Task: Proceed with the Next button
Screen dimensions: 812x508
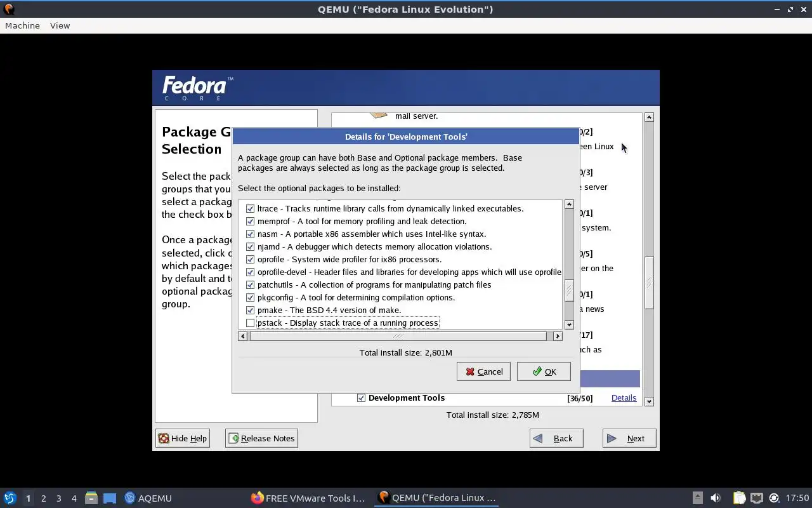Action: 629,438
